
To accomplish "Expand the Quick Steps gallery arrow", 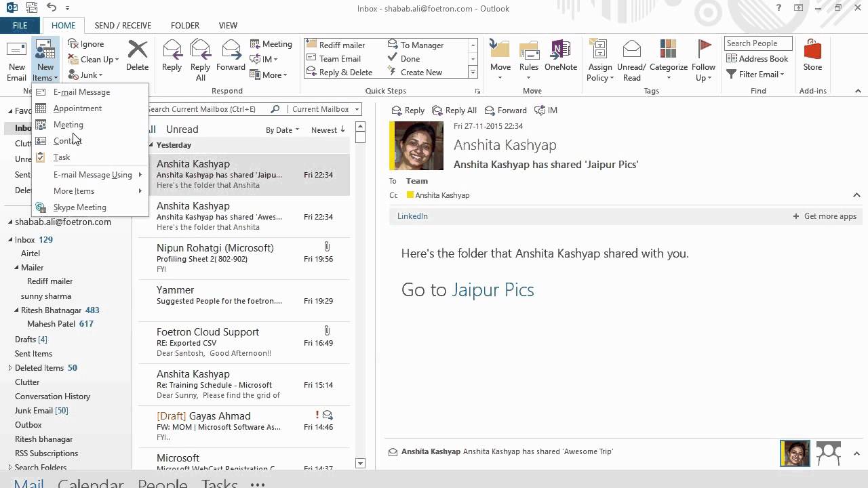I will coord(473,73).
